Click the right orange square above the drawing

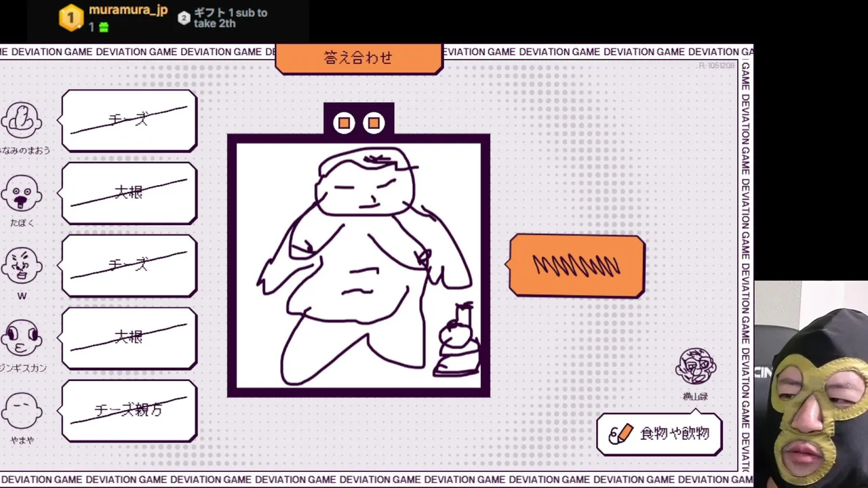[x=374, y=123]
